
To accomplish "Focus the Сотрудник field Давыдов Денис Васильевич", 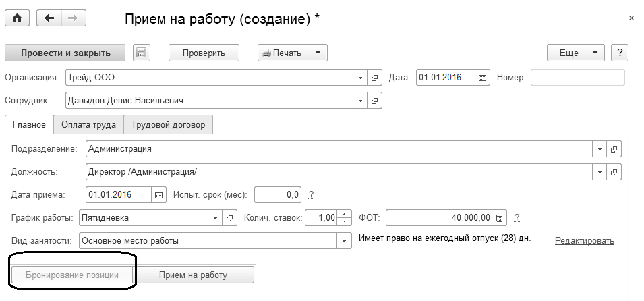I will [x=210, y=101].
